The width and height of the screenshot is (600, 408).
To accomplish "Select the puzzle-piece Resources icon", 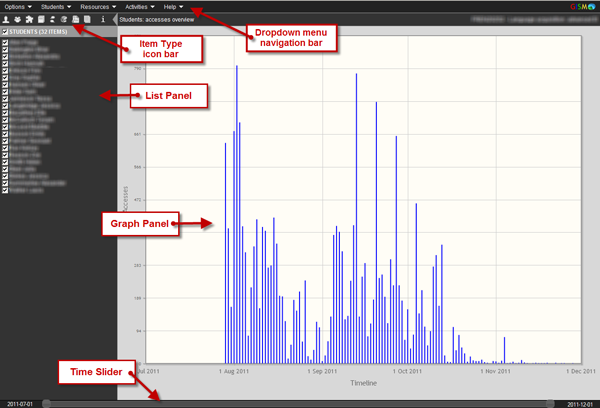I will [29, 20].
